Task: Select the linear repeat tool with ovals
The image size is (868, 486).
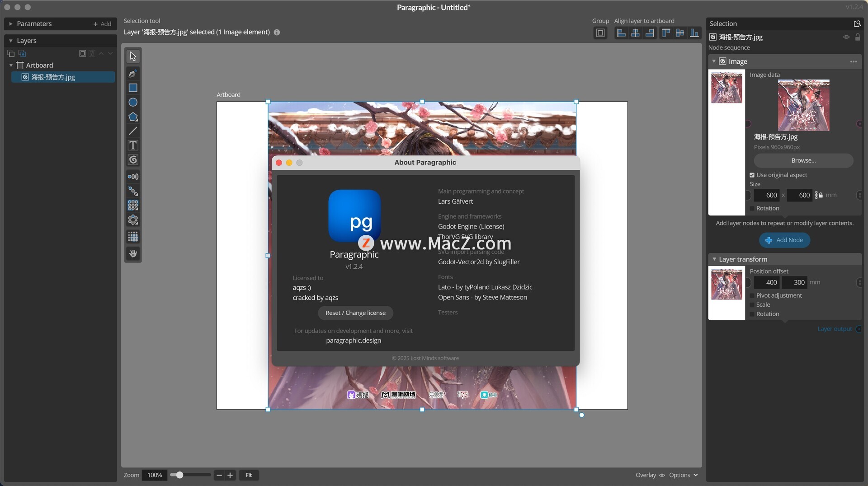Action: point(133,177)
